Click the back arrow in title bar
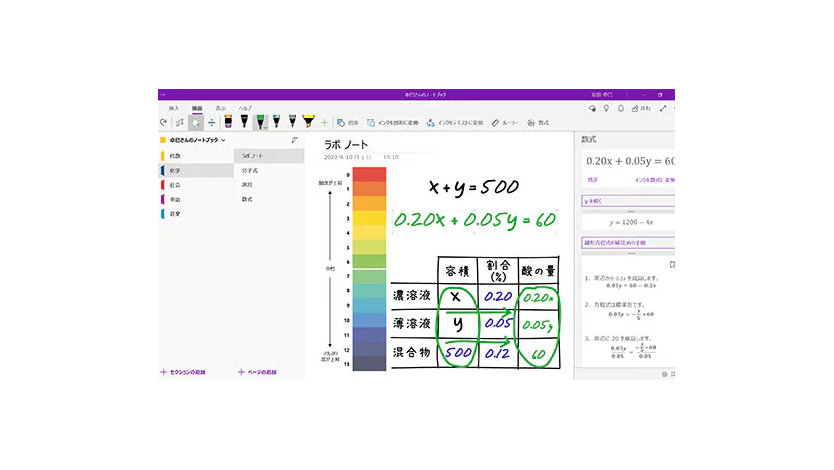 pyautogui.click(x=163, y=95)
